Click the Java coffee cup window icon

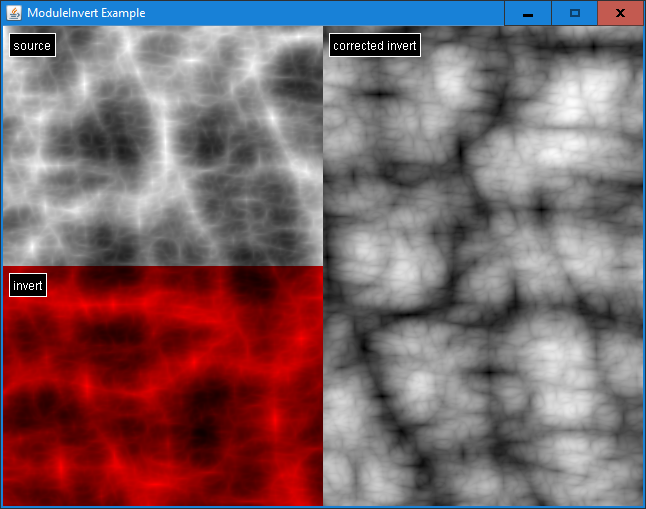click(x=14, y=13)
